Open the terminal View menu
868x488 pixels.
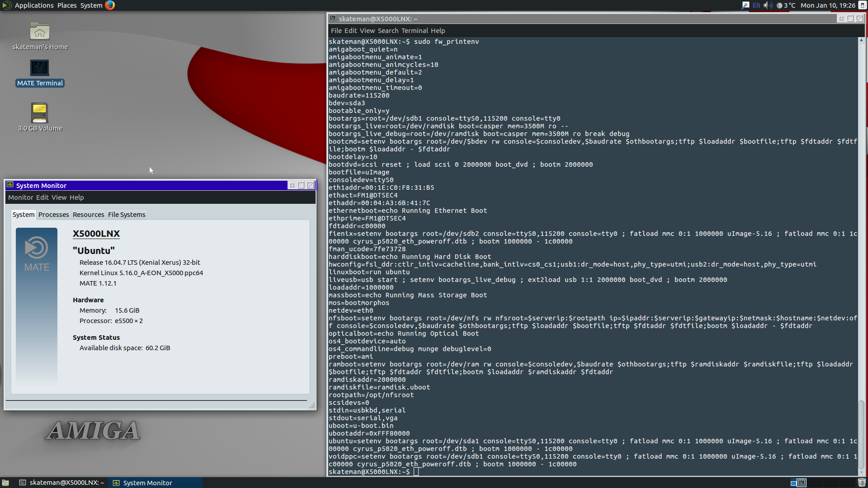pyautogui.click(x=367, y=31)
